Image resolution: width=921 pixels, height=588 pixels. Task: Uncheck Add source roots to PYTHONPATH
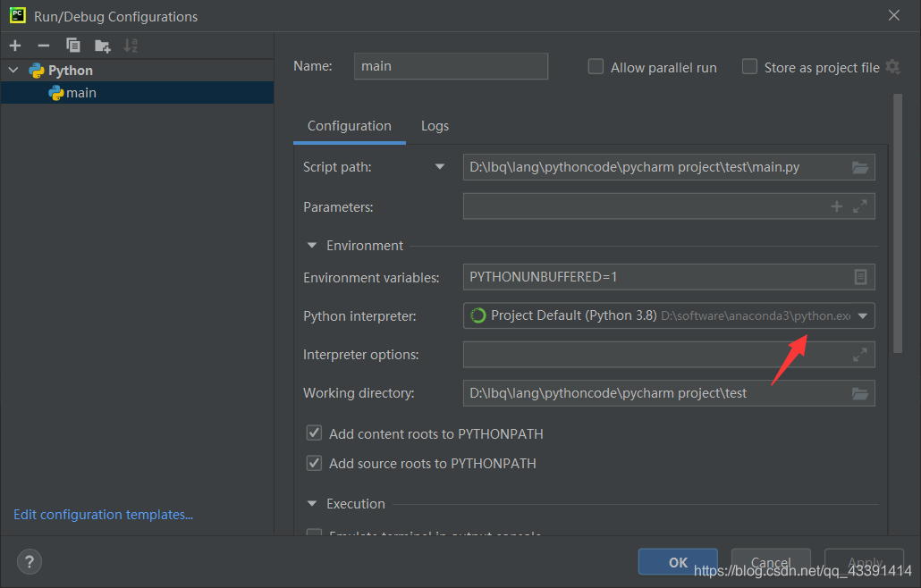click(314, 463)
